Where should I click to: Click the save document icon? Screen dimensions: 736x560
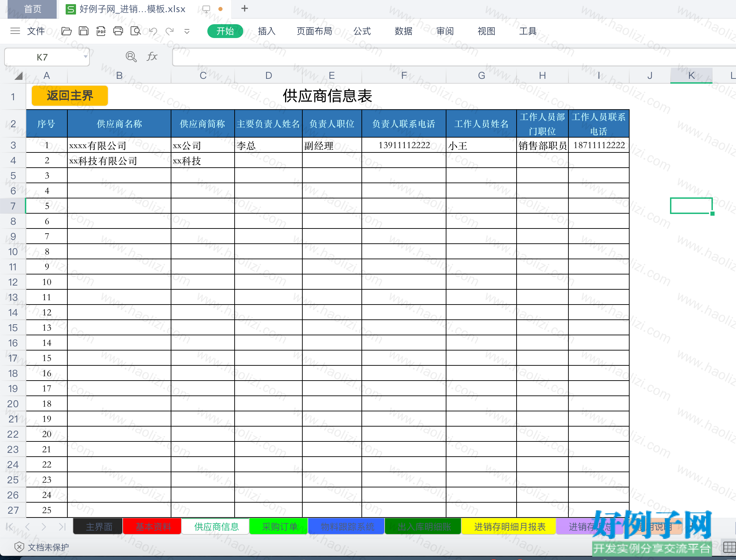click(x=84, y=31)
